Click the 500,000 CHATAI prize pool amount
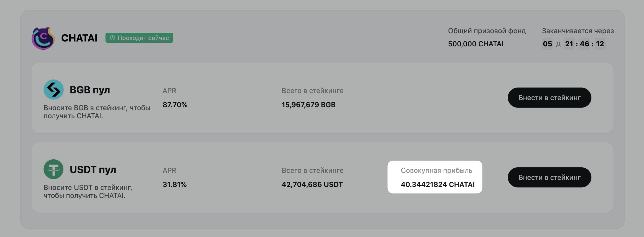 coord(476,44)
